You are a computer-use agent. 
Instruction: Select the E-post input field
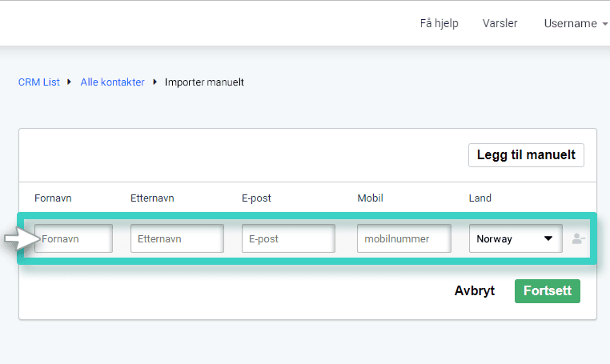click(288, 238)
